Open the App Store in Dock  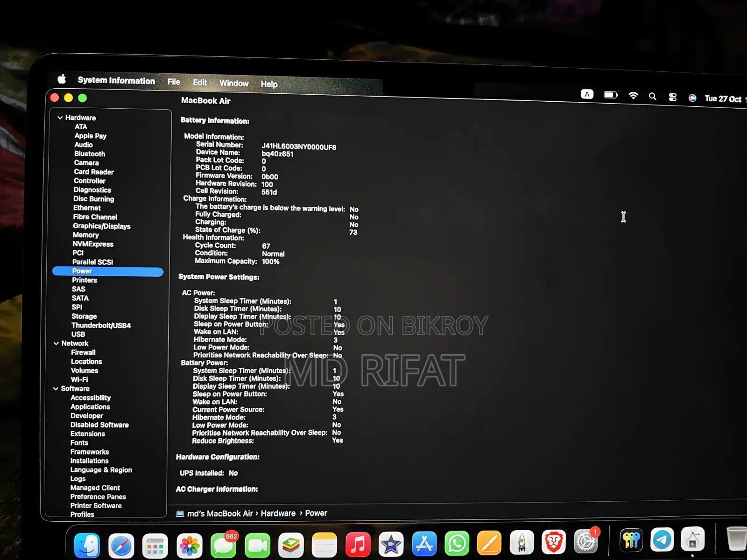coord(424,543)
